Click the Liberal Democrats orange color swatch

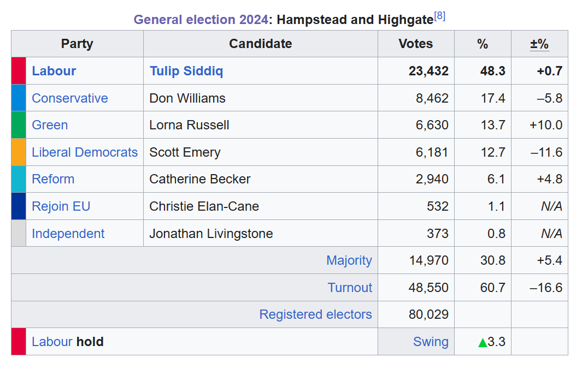pyautogui.click(x=19, y=152)
